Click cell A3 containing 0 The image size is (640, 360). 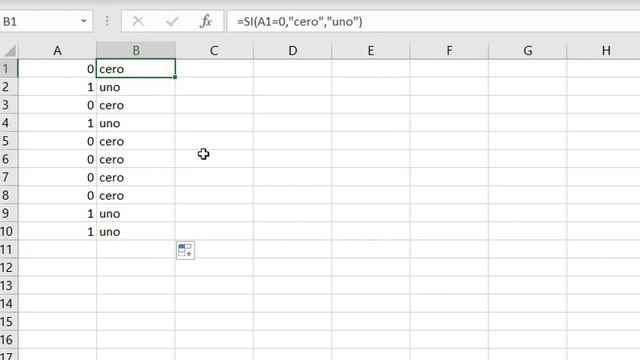(57, 105)
